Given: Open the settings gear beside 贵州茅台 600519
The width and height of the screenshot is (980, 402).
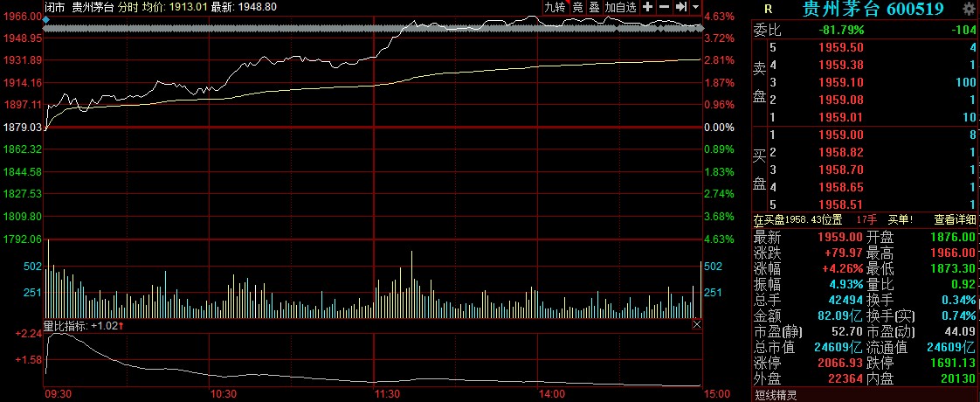Looking at the screenshot, I should pyautogui.click(x=967, y=9).
